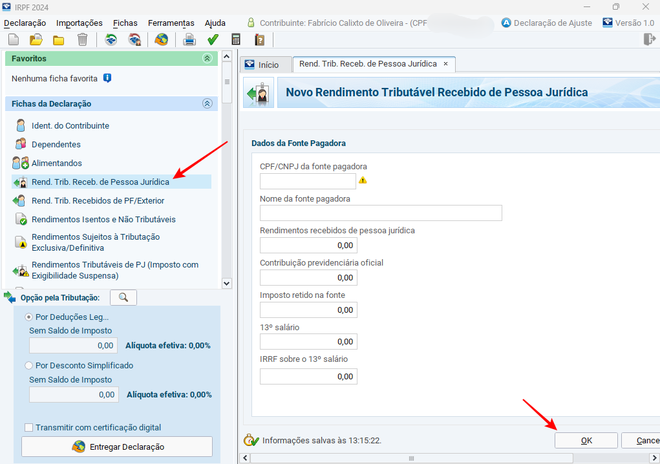
Task: Click the contribuinte padlock icon
Action: pos(251,23)
